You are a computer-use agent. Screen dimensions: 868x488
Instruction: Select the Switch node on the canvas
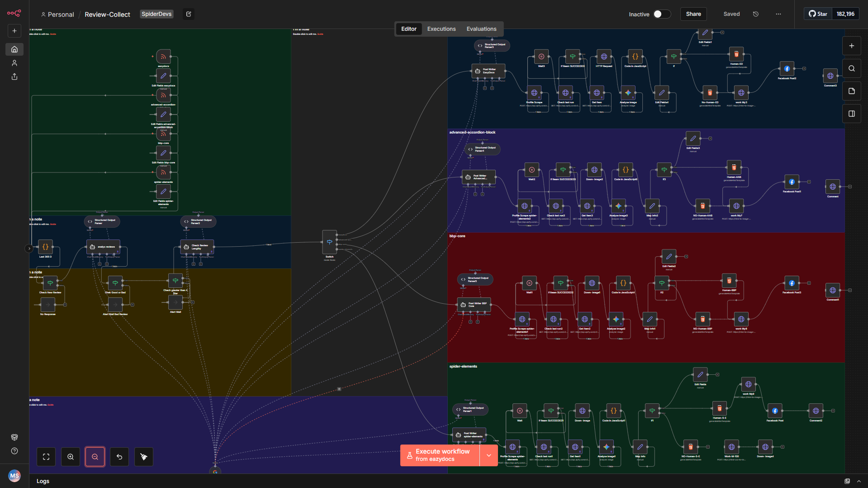point(329,242)
